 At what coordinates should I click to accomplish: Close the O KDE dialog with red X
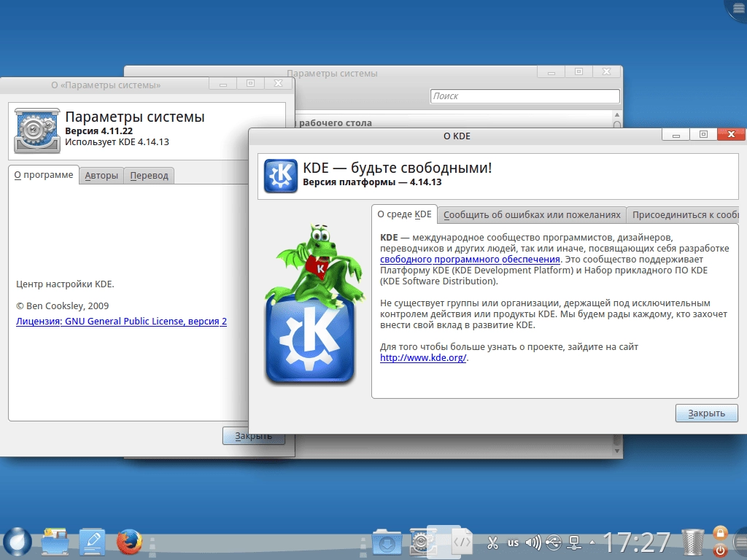[731, 135]
